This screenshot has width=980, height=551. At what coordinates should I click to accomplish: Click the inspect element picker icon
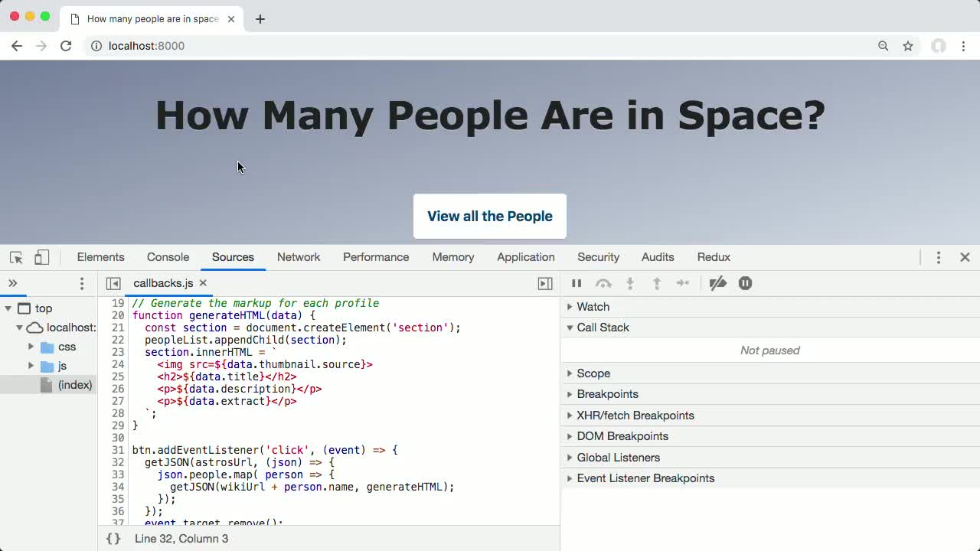15,257
